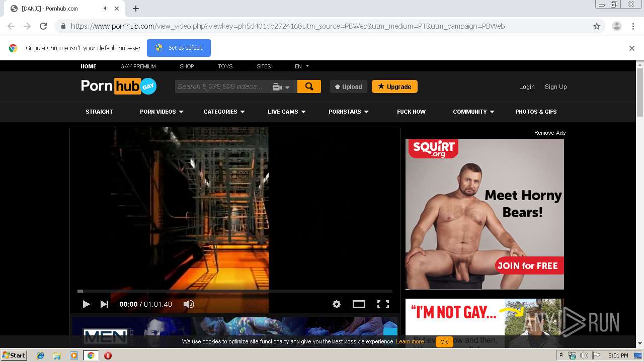Mute the tab using the speaker icon
This screenshot has height=362, width=644.
point(106,9)
